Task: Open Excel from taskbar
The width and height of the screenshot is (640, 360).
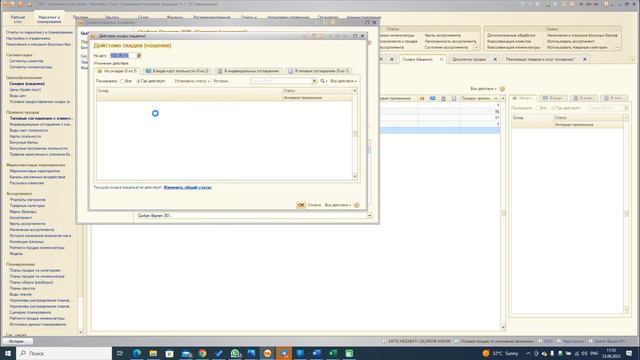Action: pos(333,353)
